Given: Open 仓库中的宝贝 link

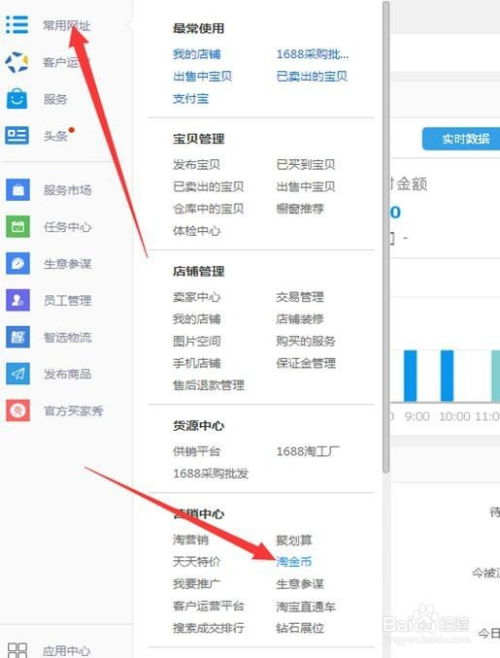Looking at the screenshot, I should (x=208, y=209).
